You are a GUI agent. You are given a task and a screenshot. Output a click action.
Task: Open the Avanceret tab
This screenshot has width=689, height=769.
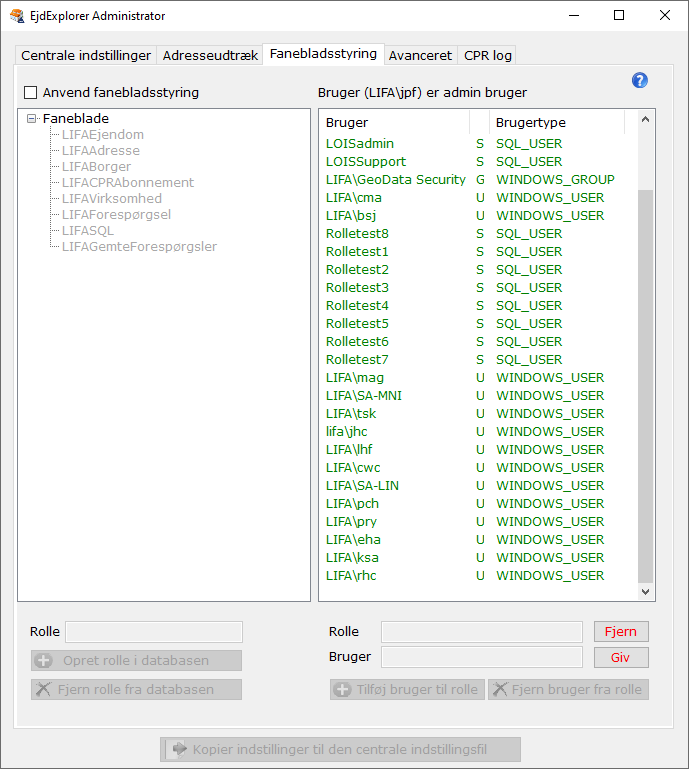[420, 56]
